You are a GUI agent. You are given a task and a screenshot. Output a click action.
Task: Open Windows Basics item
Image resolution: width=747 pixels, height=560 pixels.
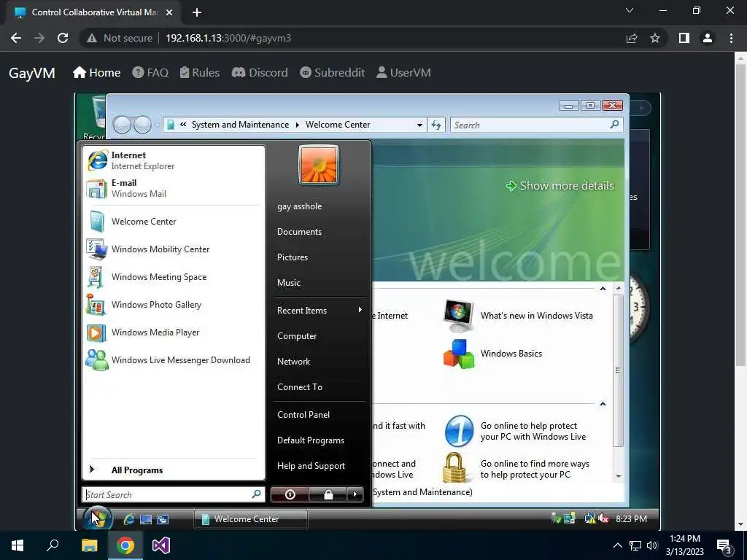493,354
